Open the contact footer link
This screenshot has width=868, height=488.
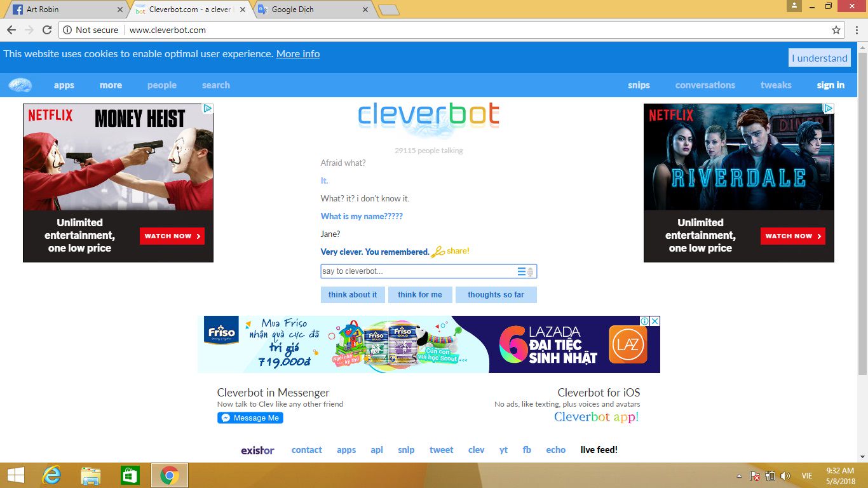point(307,450)
